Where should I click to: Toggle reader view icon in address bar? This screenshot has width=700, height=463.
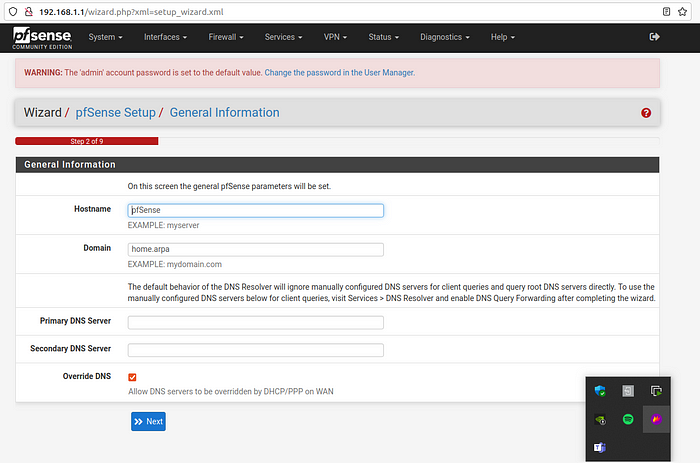pyautogui.click(x=666, y=12)
